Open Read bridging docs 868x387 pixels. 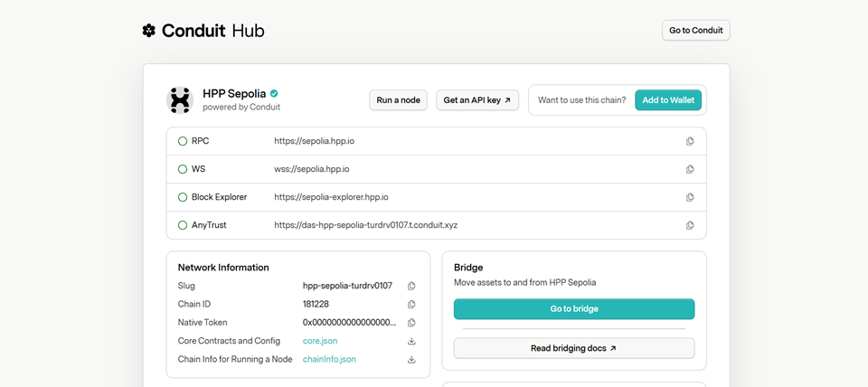tap(574, 348)
